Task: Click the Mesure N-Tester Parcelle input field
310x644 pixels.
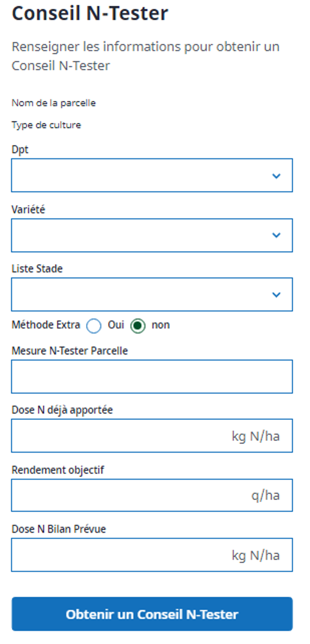Action: coord(152,376)
